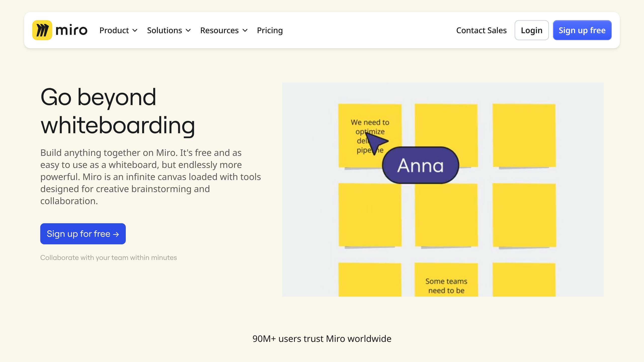
Task: Click Sign up for free arrow button
Action: click(x=83, y=234)
